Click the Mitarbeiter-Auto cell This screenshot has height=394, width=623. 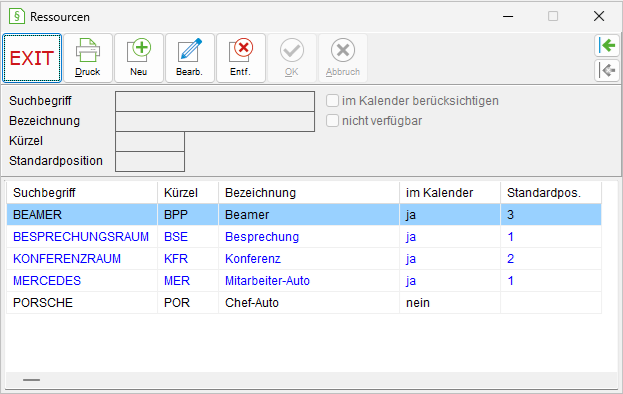[x=309, y=281]
